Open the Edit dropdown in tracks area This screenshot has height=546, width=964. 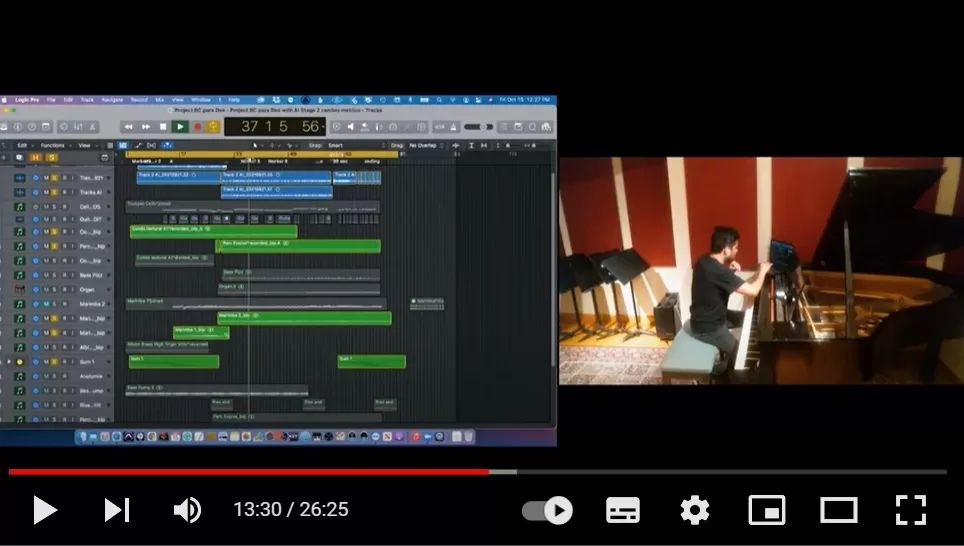(23, 145)
